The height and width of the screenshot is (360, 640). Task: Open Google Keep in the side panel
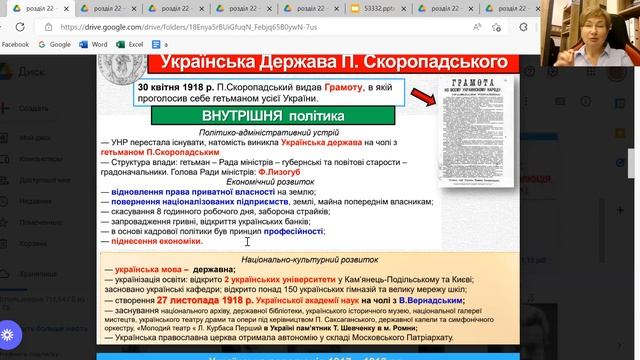tap(620, 133)
